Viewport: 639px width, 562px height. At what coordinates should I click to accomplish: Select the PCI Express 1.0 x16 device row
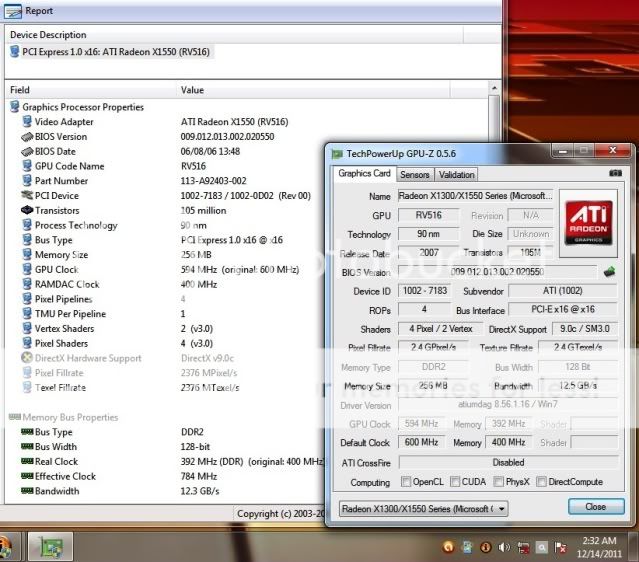tap(111, 52)
